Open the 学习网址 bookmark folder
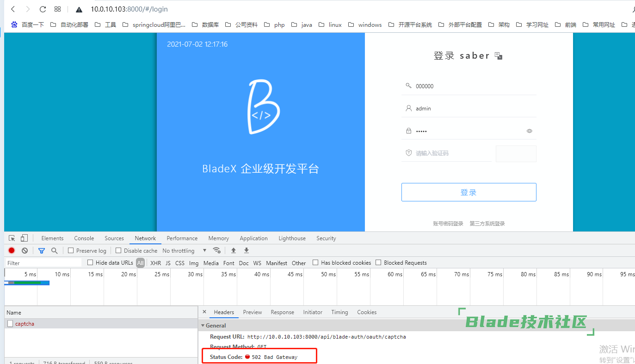Screen dimensions: 635x364 tap(532, 25)
